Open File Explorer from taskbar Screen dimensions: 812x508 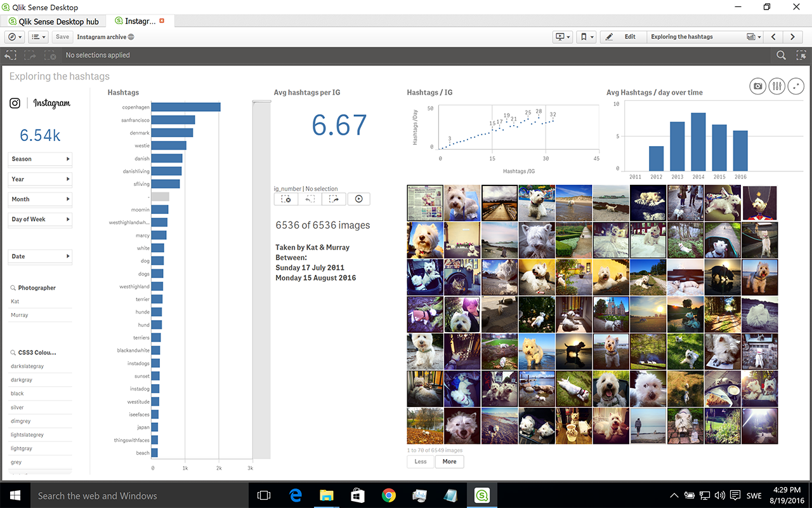(x=327, y=495)
